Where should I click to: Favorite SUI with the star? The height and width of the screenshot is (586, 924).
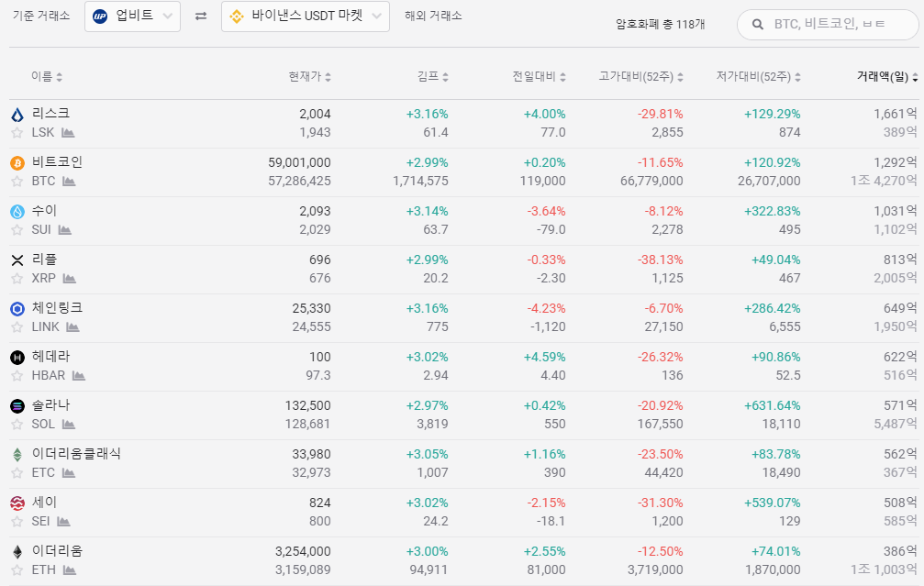(x=17, y=229)
